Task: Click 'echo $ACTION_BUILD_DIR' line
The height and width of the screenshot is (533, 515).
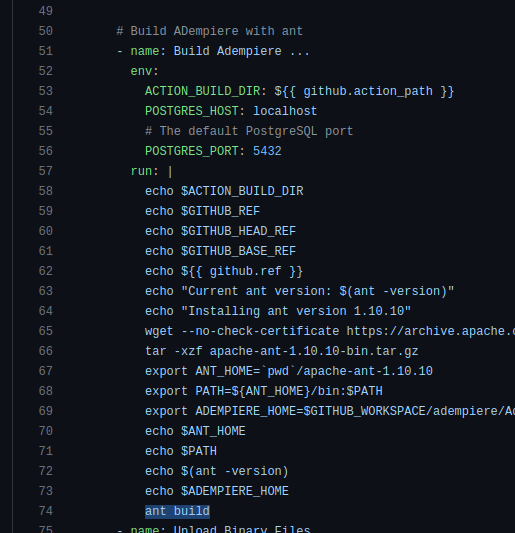Action: point(224,191)
